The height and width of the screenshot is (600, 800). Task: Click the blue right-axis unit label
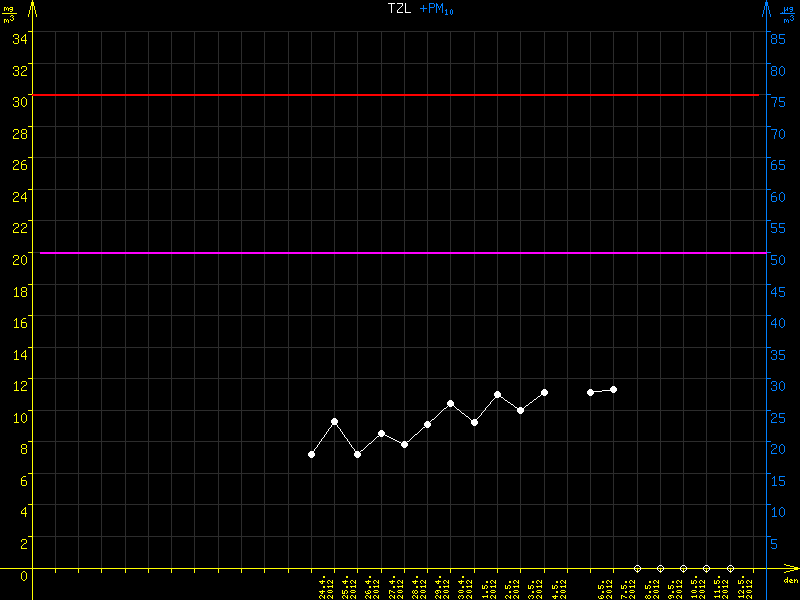coord(788,12)
